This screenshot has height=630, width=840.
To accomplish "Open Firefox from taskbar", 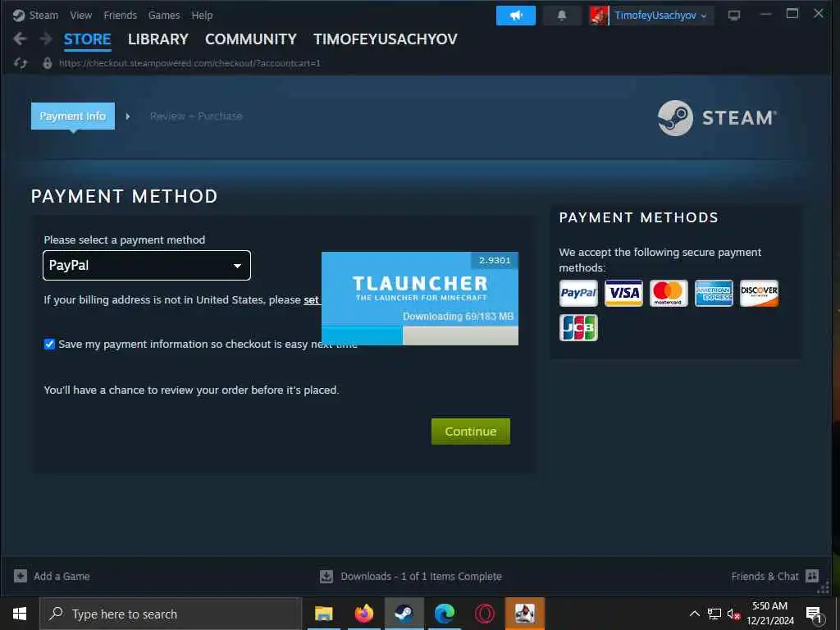I will [363, 614].
